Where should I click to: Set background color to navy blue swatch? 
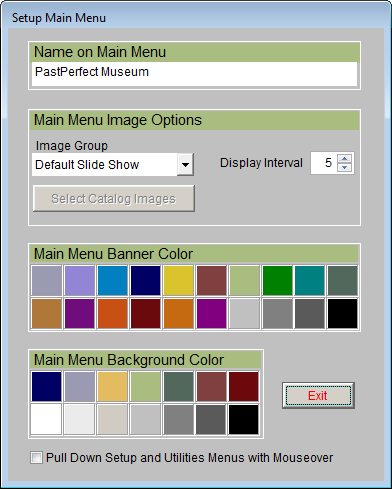point(47,387)
